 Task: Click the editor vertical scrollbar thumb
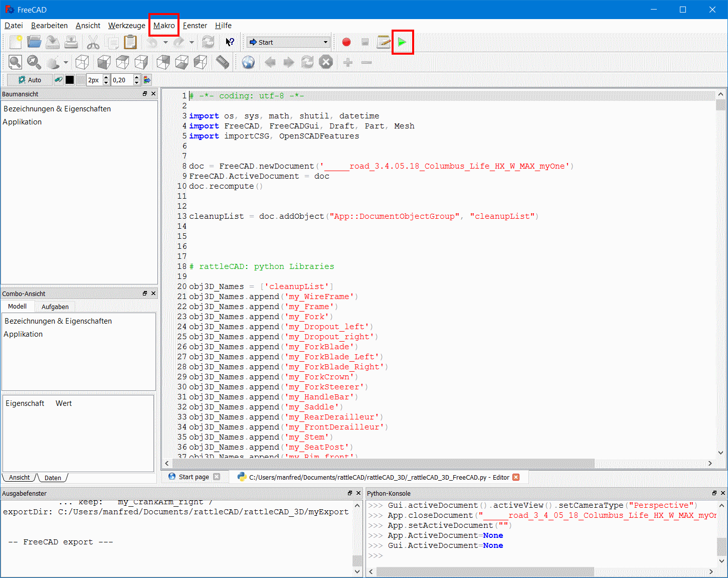[x=721, y=105]
